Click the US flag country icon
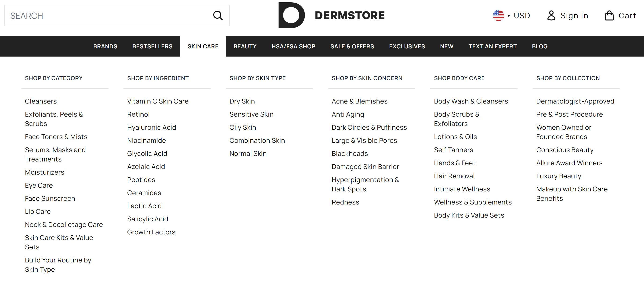 click(x=498, y=15)
